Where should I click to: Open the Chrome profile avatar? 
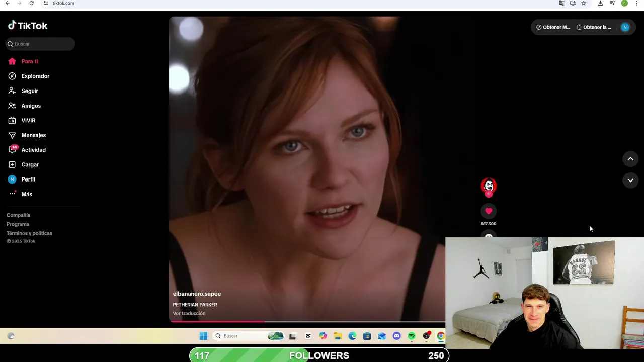tap(624, 3)
